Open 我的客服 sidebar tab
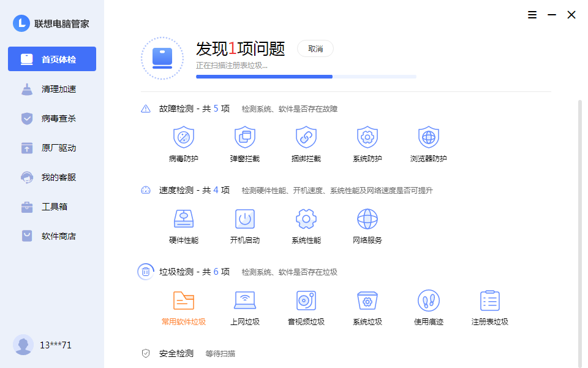This screenshot has width=588, height=368. coord(52,177)
